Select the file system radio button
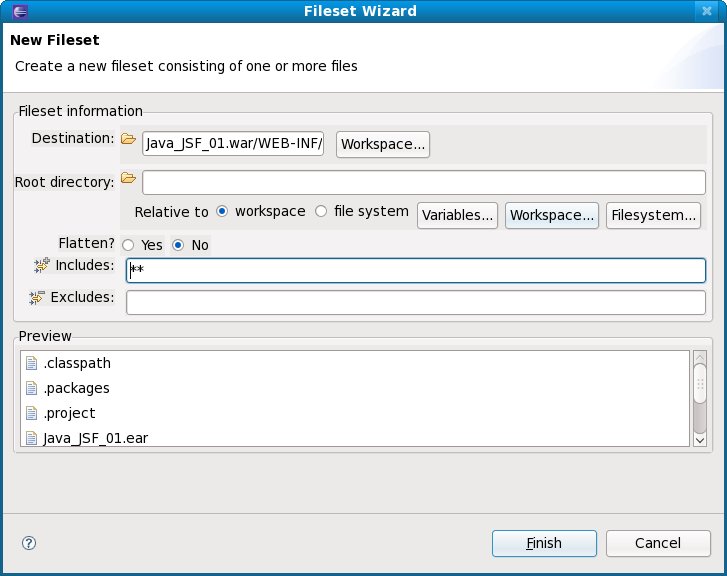This screenshot has height=576, width=727. (321, 212)
